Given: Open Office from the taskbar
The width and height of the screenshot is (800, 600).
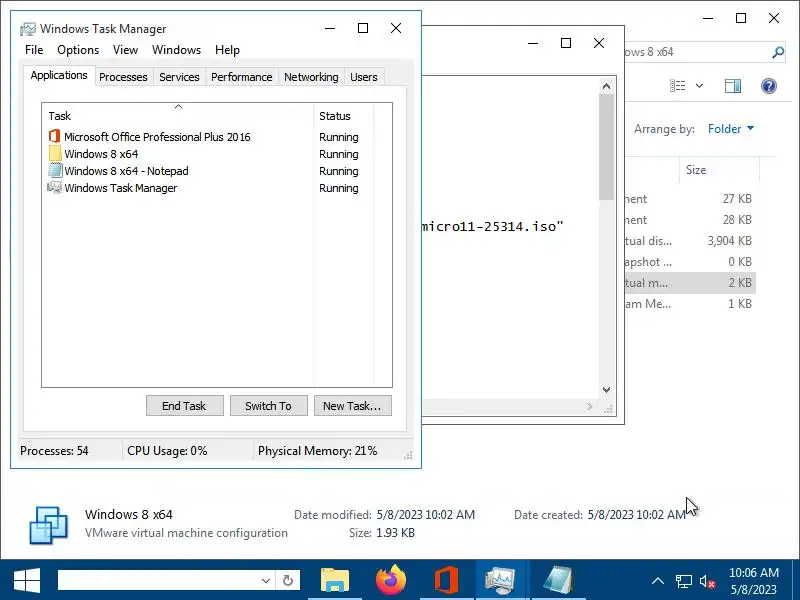Looking at the screenshot, I should coord(446,580).
